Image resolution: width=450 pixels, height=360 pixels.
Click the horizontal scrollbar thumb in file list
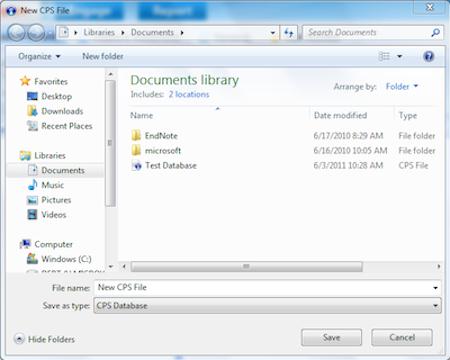[247, 266]
